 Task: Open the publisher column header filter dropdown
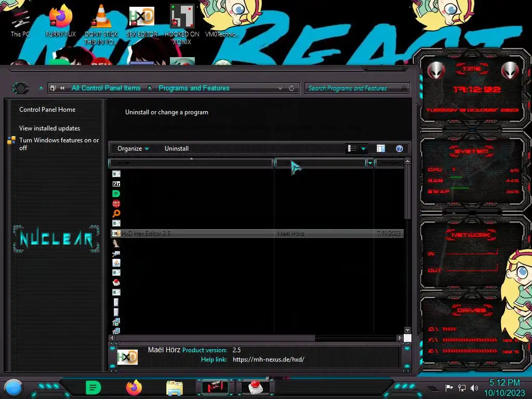point(370,163)
